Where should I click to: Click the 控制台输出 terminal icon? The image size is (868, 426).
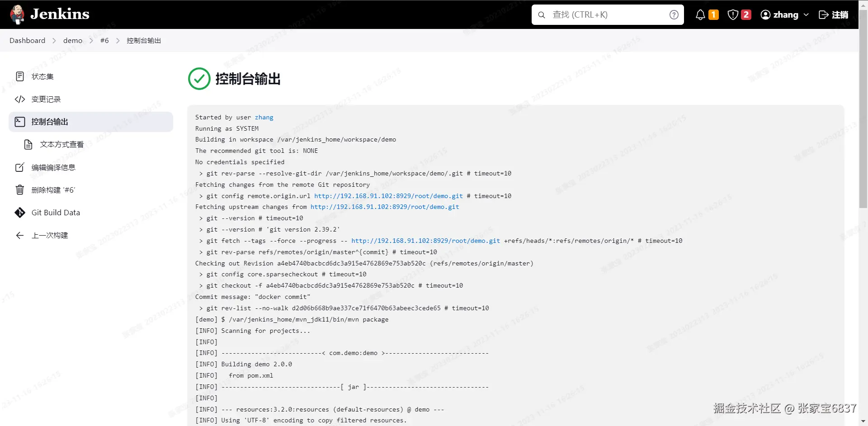20,122
